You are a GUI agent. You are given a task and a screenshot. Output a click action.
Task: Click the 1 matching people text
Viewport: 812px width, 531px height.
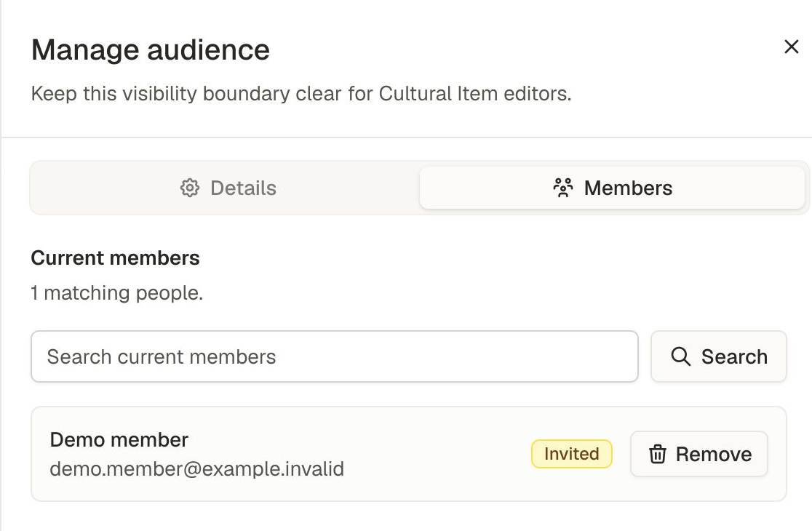click(x=117, y=293)
